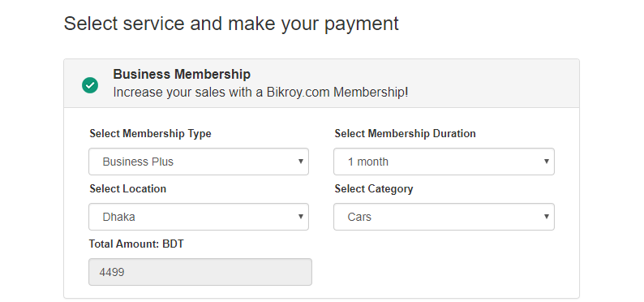This screenshot has width=644, height=302.
Task: Click the Select Membership Duration label
Action: click(405, 133)
